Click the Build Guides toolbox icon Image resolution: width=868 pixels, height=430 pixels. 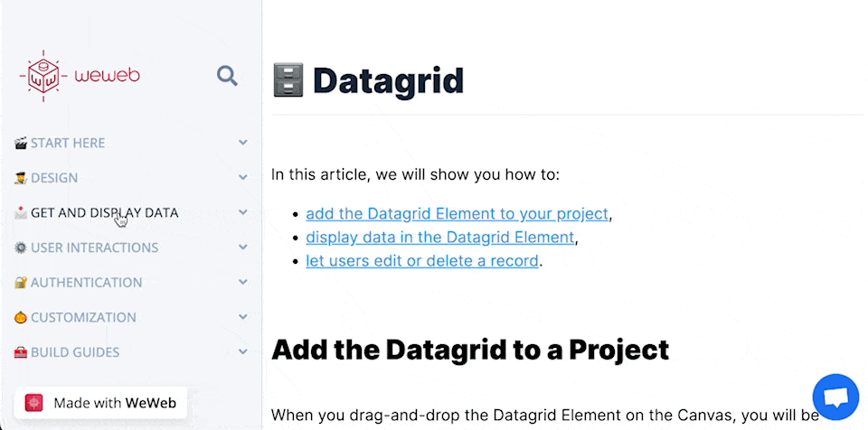(x=21, y=352)
